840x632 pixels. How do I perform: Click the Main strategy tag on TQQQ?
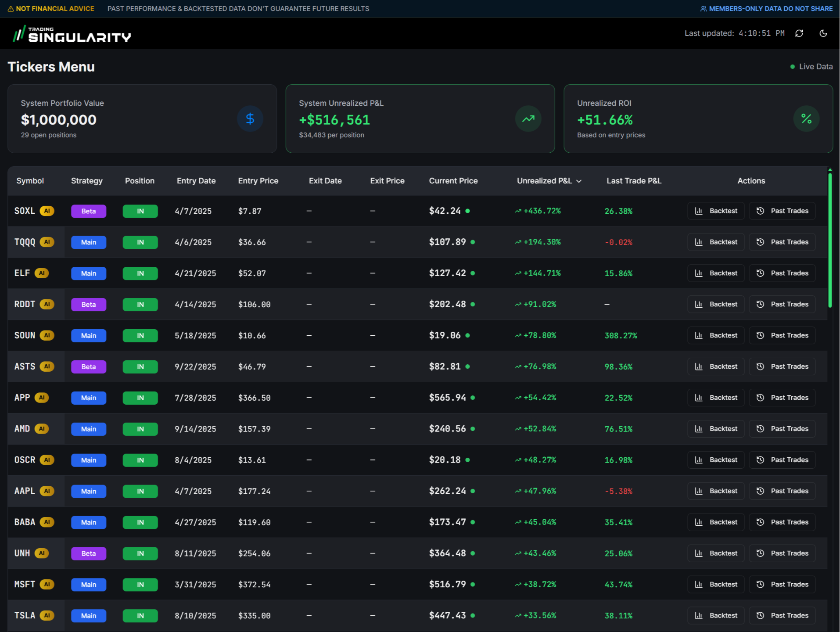[x=89, y=242]
